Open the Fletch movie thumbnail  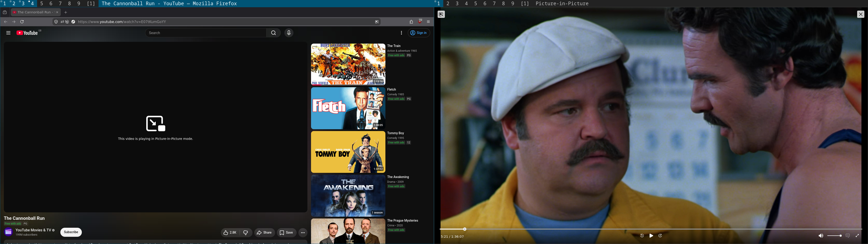pos(348,108)
